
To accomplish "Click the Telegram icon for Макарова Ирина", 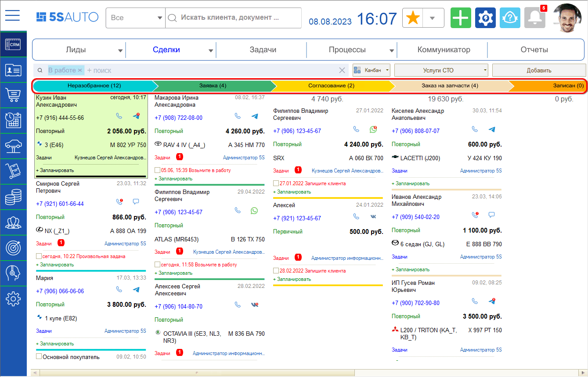I will click(255, 116).
